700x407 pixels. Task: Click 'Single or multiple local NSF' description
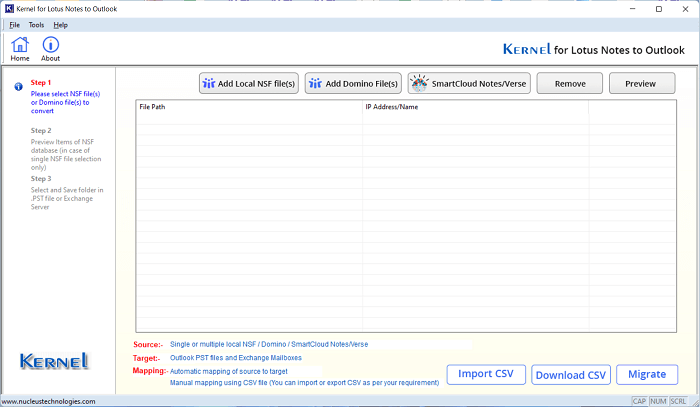pos(269,344)
